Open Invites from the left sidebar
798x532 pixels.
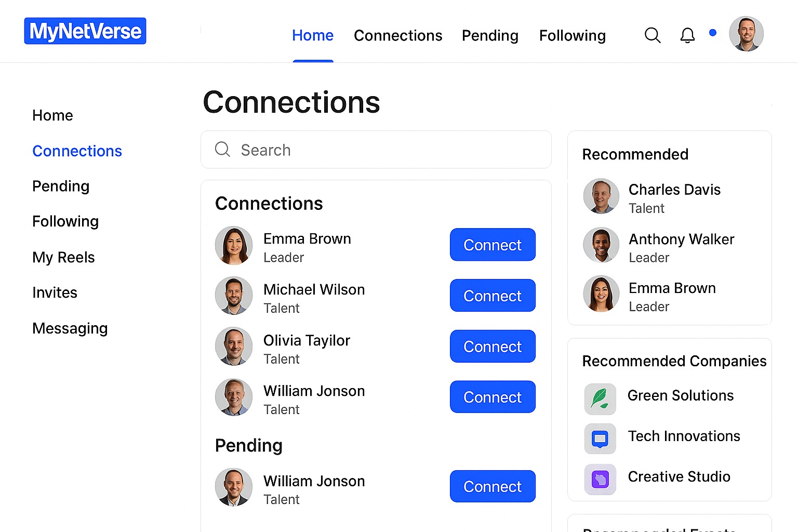(55, 292)
